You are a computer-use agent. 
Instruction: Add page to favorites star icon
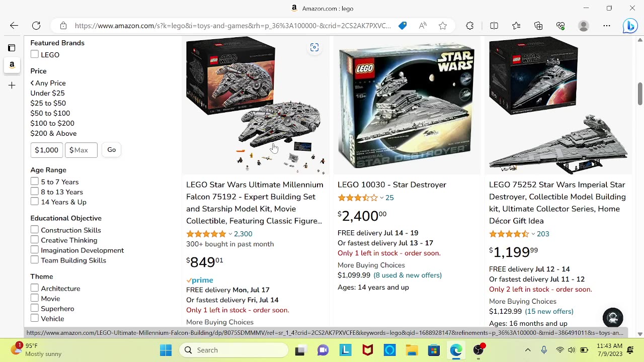coord(443,26)
